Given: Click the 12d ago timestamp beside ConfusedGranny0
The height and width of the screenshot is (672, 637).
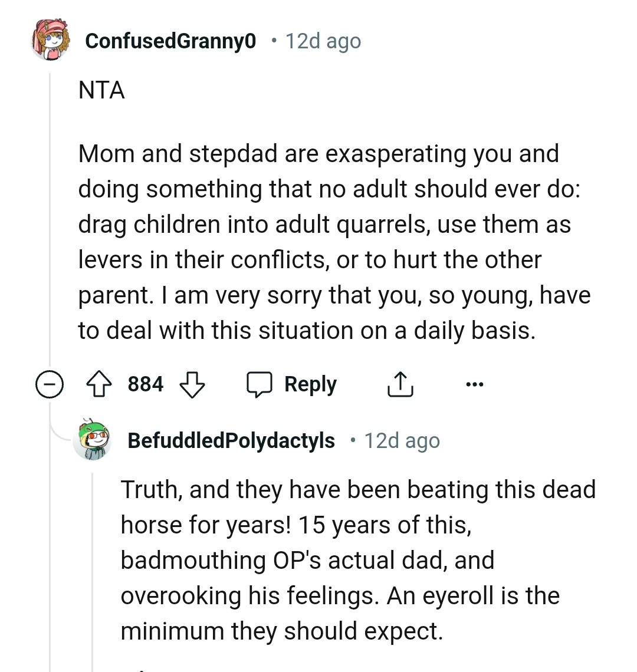Looking at the screenshot, I should 323,41.
